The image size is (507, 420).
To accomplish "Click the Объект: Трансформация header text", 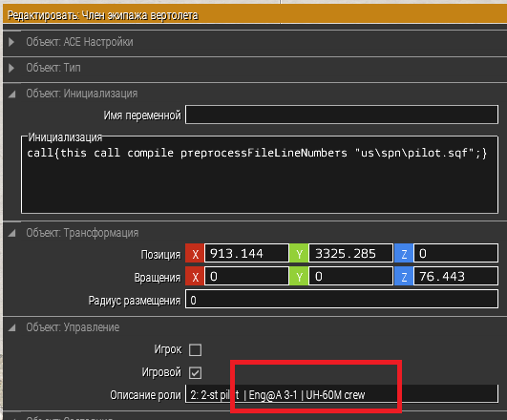I will click(82, 233).
